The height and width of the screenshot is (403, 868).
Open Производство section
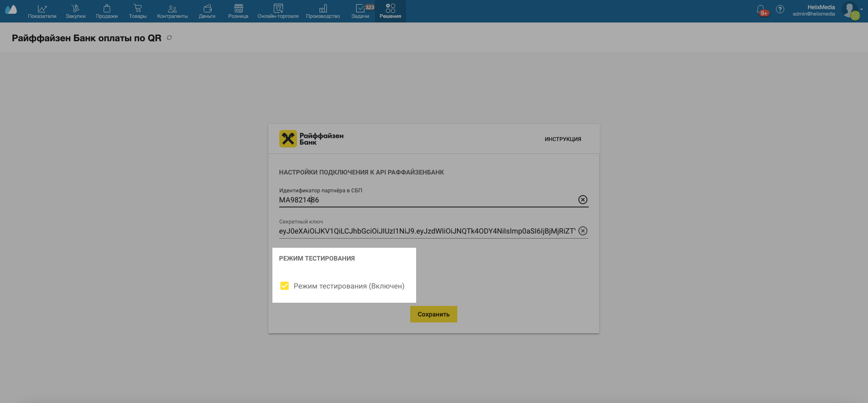coord(323,11)
